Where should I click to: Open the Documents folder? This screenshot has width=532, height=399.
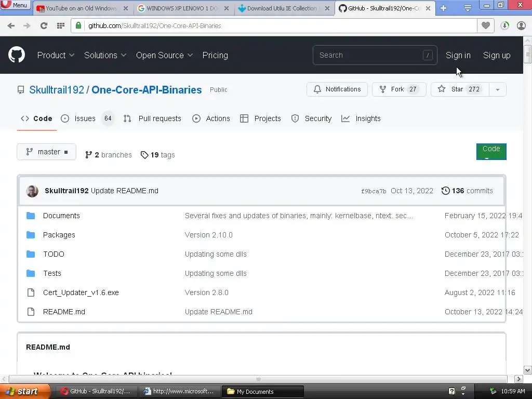[x=61, y=216]
